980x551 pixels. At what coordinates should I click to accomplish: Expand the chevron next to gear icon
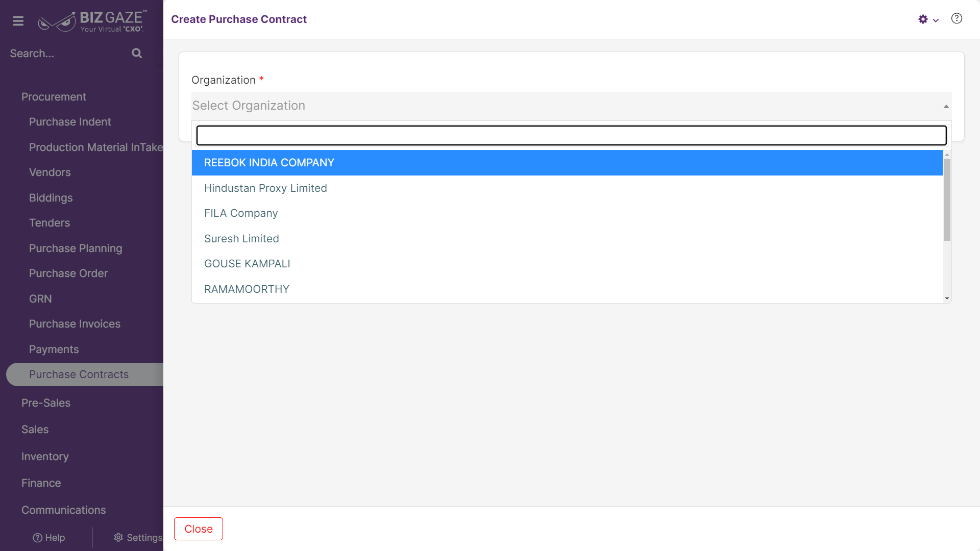pos(936,20)
